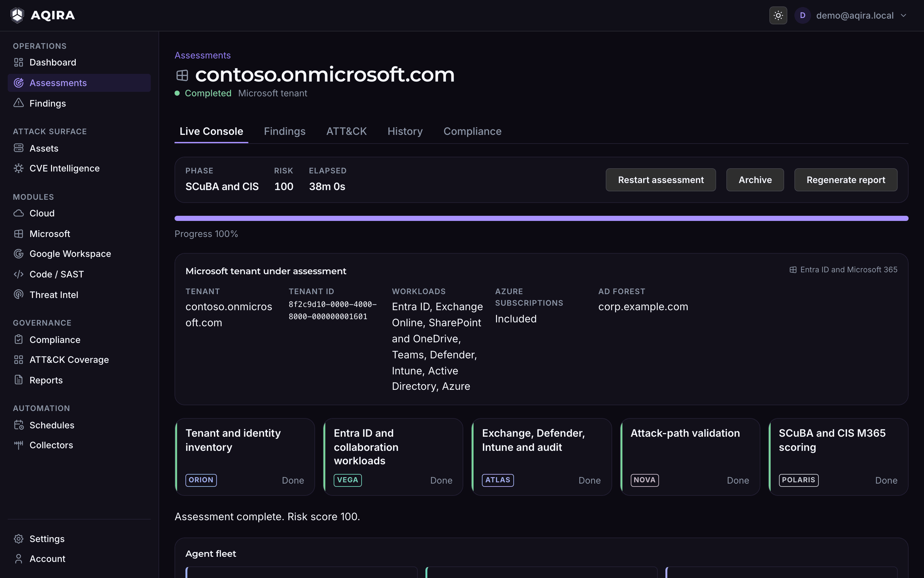Click the Schedules calendar icon

(19, 425)
